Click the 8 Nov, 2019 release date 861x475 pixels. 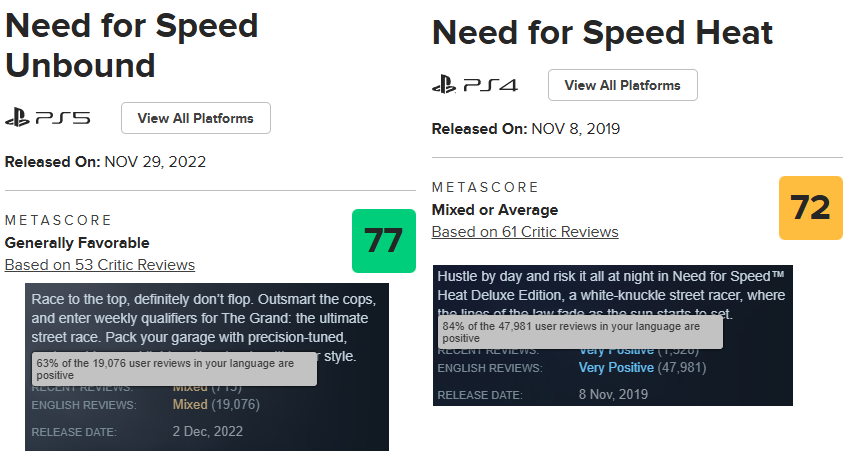pos(614,394)
